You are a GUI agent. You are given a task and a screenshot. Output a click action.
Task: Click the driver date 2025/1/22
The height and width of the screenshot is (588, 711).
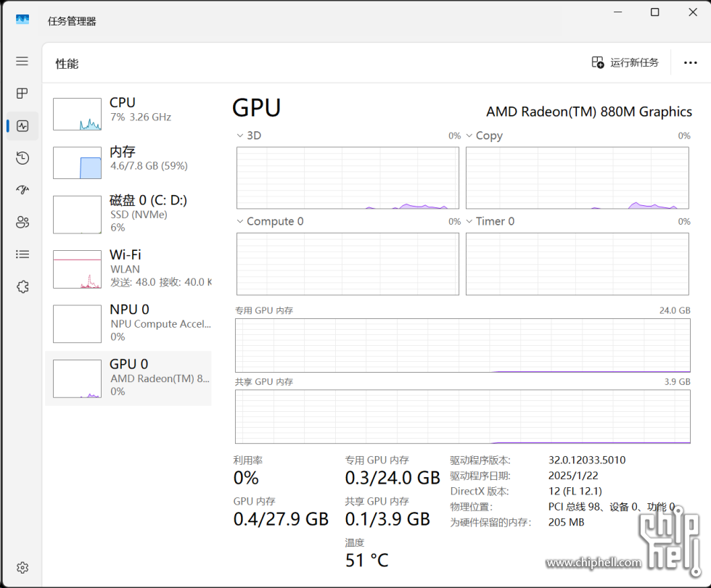(573, 475)
